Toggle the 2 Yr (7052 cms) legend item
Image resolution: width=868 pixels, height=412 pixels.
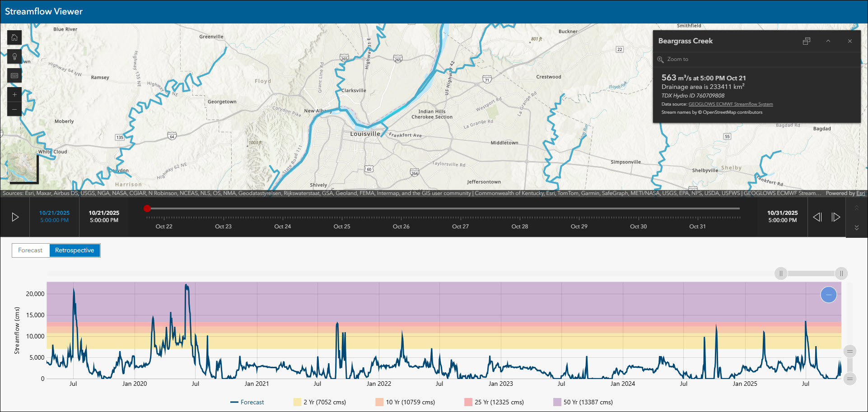point(320,402)
